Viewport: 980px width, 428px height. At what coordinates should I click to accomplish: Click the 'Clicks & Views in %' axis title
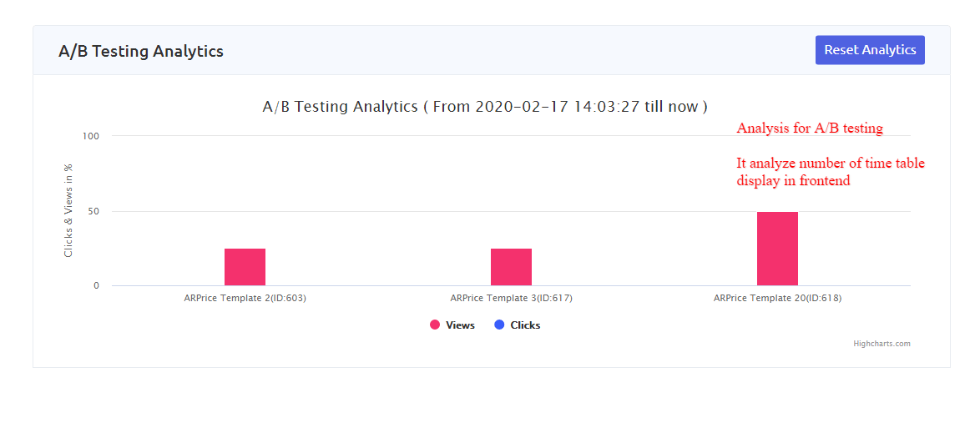[68, 209]
